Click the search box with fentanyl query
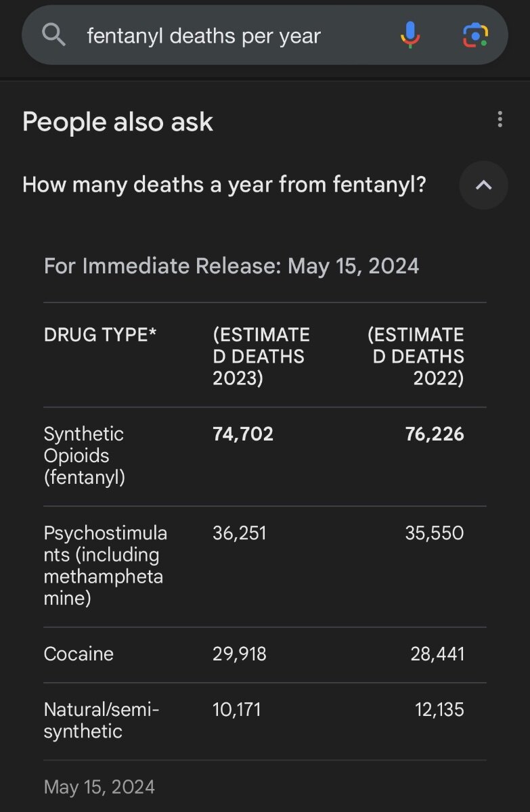 (x=265, y=35)
